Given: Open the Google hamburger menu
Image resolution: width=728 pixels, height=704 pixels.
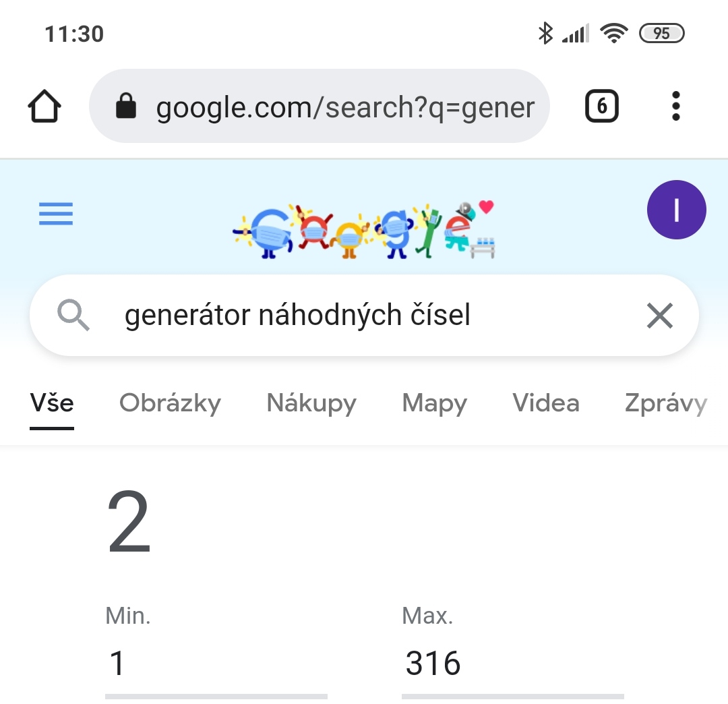Looking at the screenshot, I should pos(56,214).
